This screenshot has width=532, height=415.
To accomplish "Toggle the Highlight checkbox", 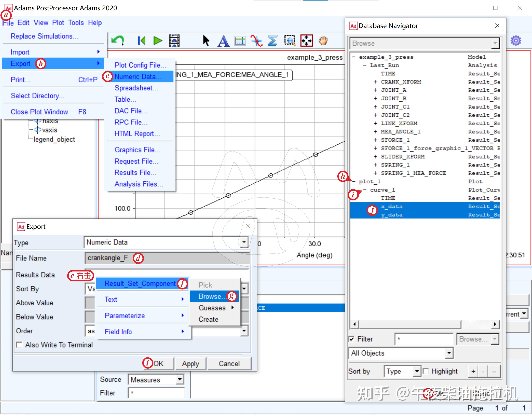I will coord(426,371).
